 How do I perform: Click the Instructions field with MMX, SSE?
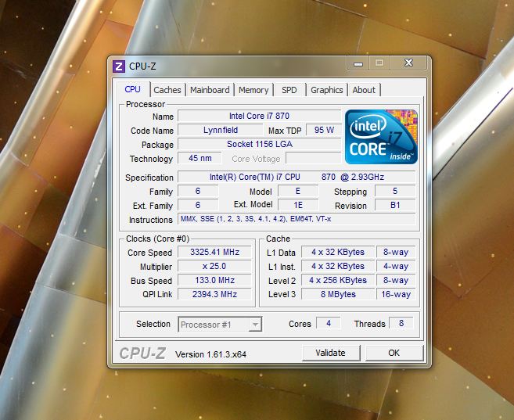(x=297, y=219)
